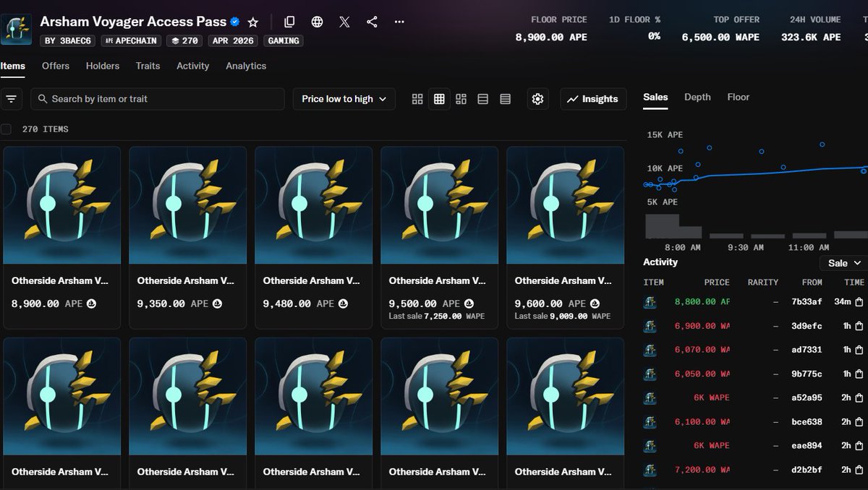The image size is (868, 490).
Task: Open the item card priced 9,600.00 APE
Action: (x=565, y=238)
